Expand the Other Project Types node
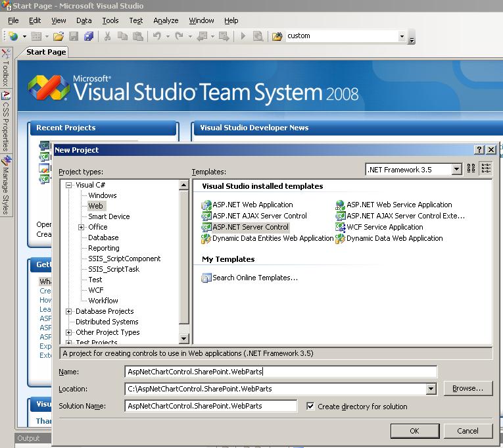 (x=68, y=332)
